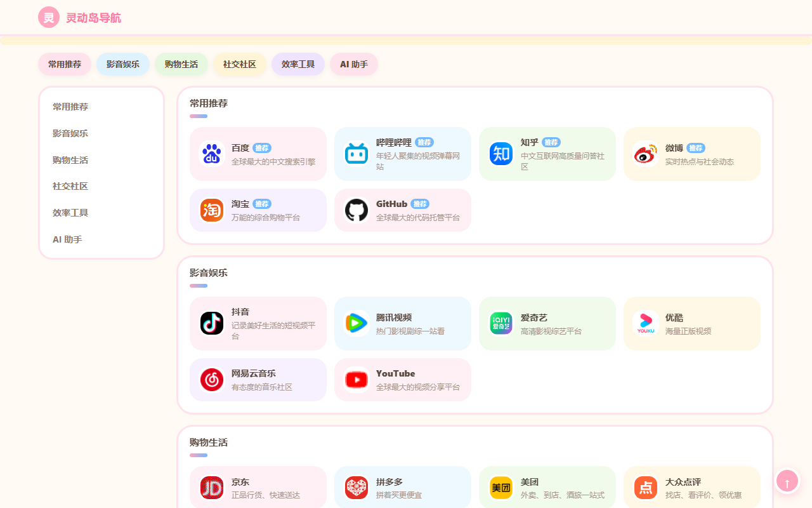Click the Taobao 淘 logo icon

pyautogui.click(x=212, y=210)
